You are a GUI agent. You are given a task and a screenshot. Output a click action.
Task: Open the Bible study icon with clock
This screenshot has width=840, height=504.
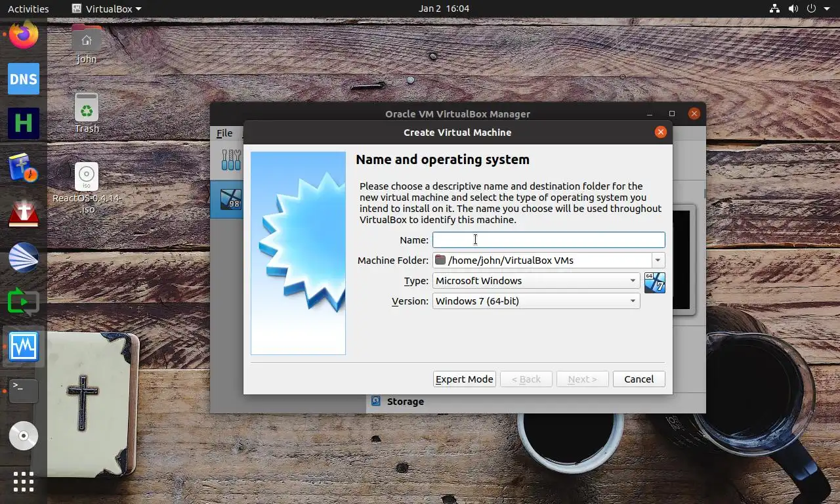(24, 168)
